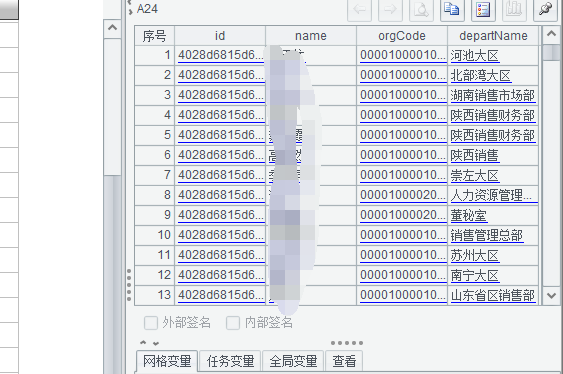Click the 序号 column header
Image resolution: width=563 pixels, height=374 pixels.
pyautogui.click(x=154, y=36)
